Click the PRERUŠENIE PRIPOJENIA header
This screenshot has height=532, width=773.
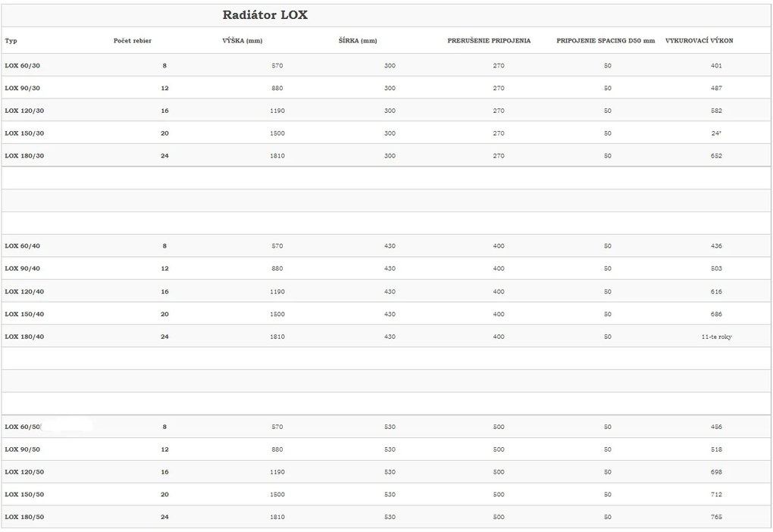pyautogui.click(x=489, y=40)
